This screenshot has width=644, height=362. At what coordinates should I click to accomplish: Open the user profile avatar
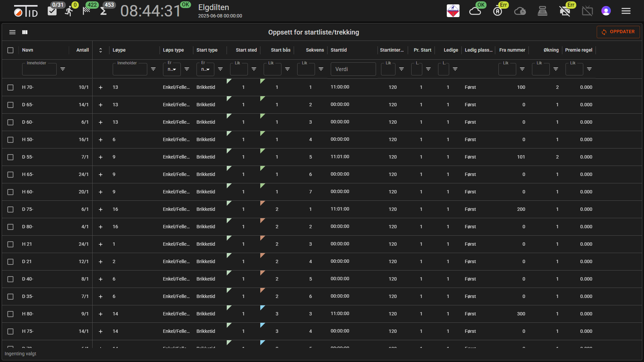pyautogui.click(x=606, y=11)
